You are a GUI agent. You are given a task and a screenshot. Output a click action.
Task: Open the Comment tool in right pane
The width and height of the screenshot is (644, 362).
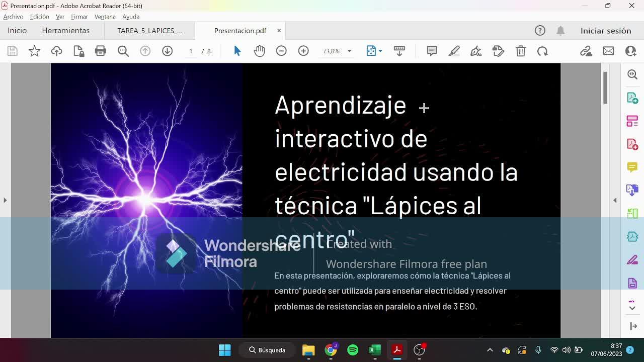[x=632, y=167]
